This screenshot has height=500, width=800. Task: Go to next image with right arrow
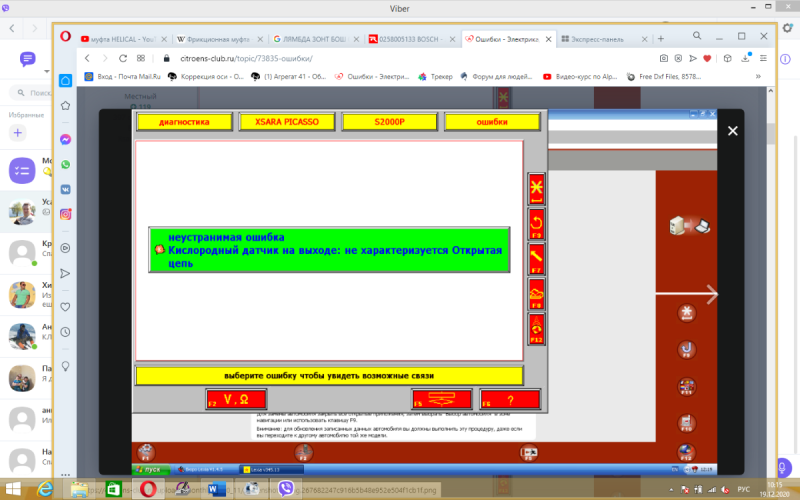coord(713,294)
